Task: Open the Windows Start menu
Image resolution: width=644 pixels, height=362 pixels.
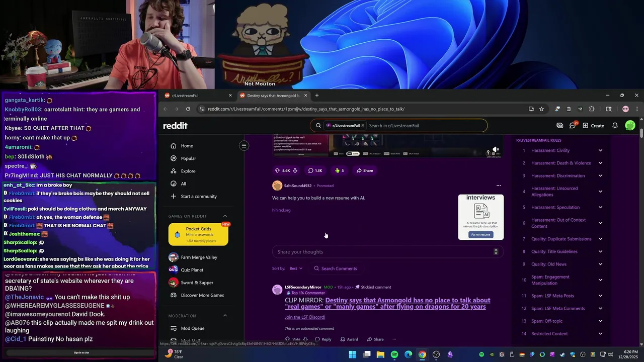Action: [x=353, y=354]
